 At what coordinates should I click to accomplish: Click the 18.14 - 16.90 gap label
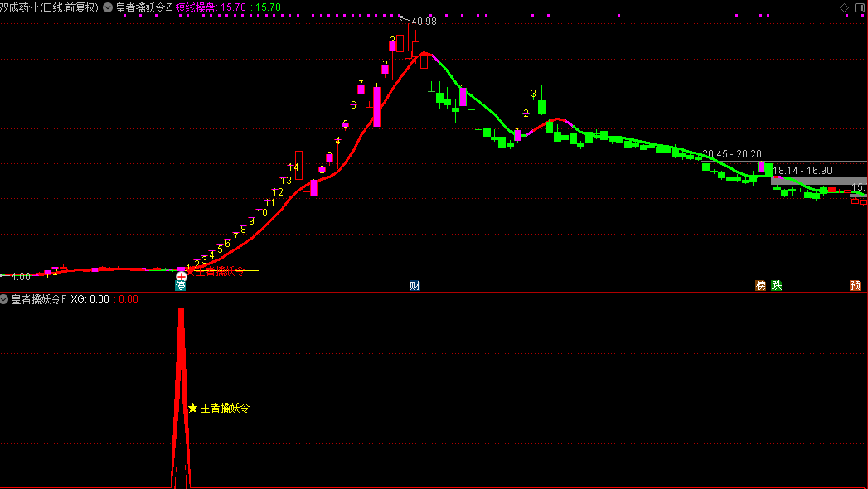click(x=803, y=171)
